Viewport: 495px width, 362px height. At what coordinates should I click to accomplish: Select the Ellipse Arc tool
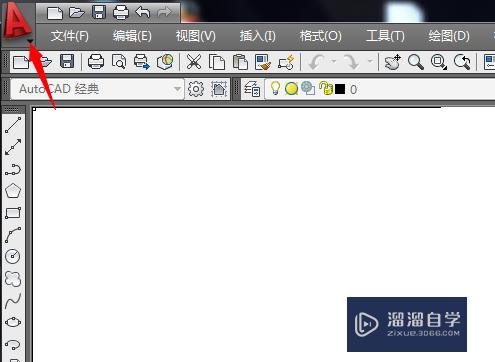[13, 344]
